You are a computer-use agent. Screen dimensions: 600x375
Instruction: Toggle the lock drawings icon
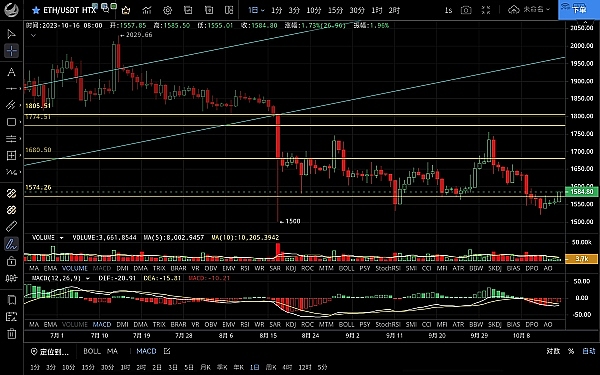coord(11,261)
